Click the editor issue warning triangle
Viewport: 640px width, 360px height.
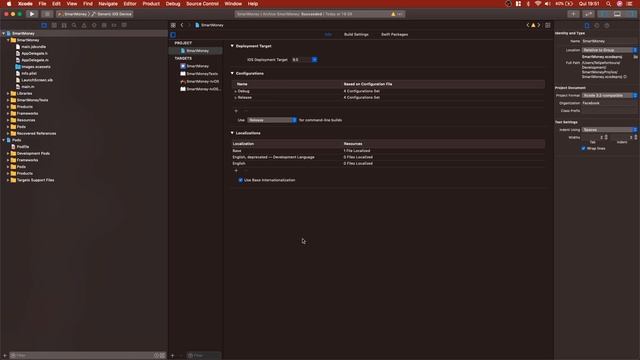click(533, 25)
